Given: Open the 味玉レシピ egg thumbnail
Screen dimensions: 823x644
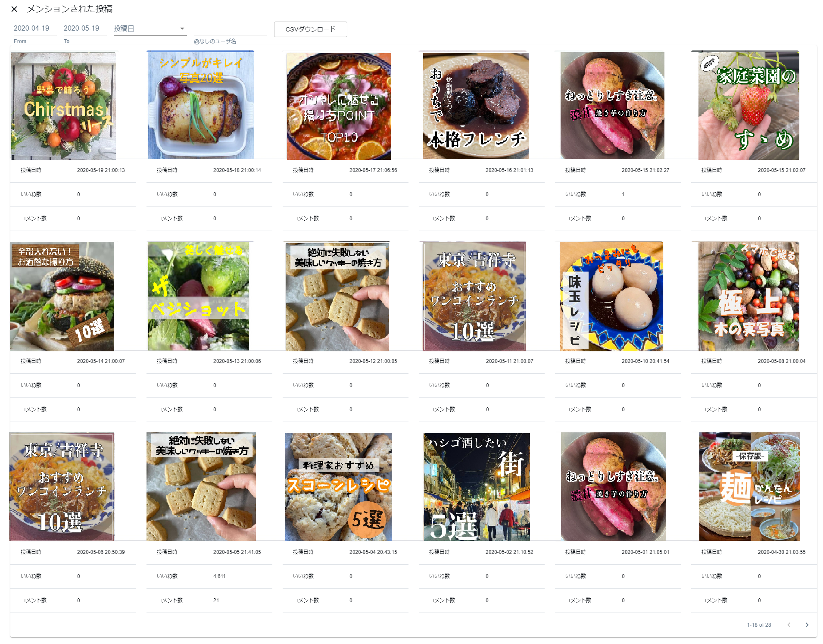Looking at the screenshot, I should tap(611, 296).
